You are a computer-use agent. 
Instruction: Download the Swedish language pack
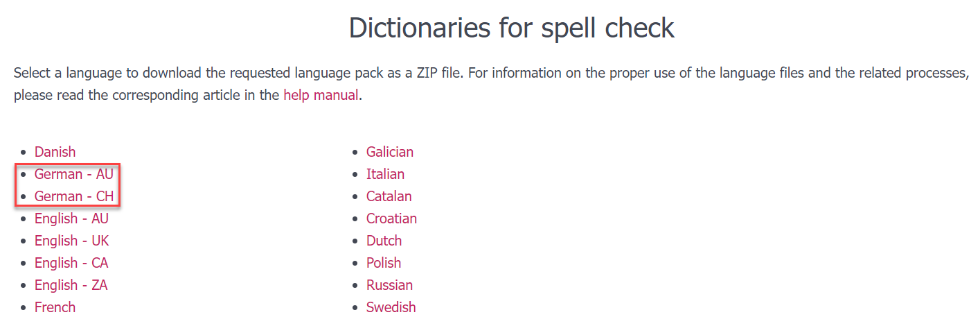pyautogui.click(x=391, y=307)
